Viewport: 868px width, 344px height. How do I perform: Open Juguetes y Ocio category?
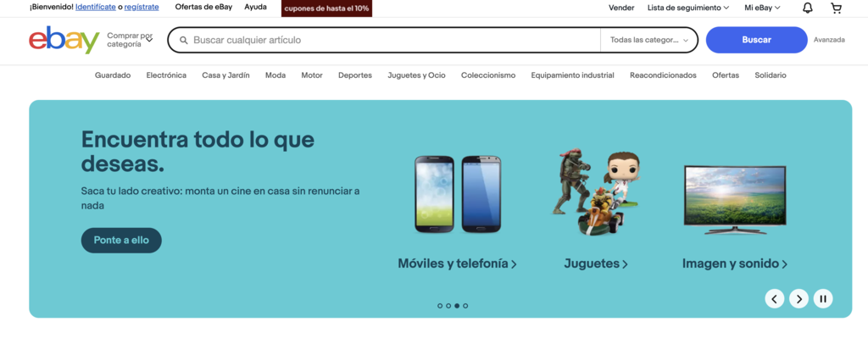(x=416, y=75)
